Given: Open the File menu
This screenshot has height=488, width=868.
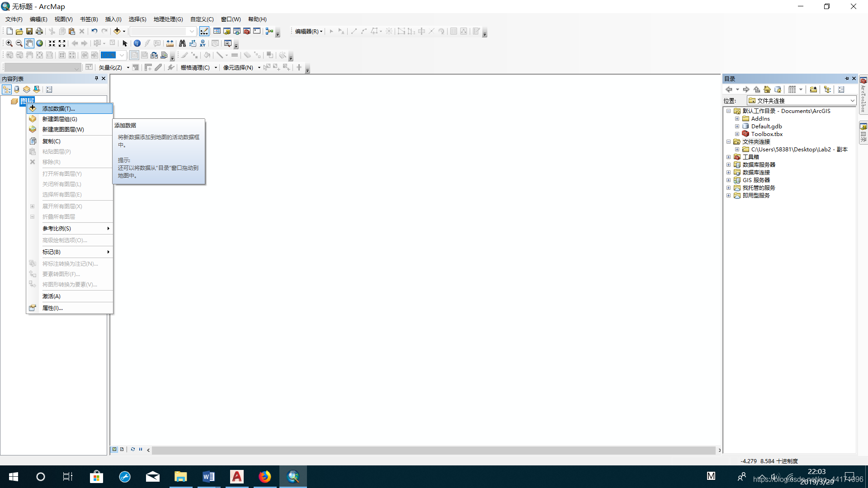Looking at the screenshot, I should (14, 19).
